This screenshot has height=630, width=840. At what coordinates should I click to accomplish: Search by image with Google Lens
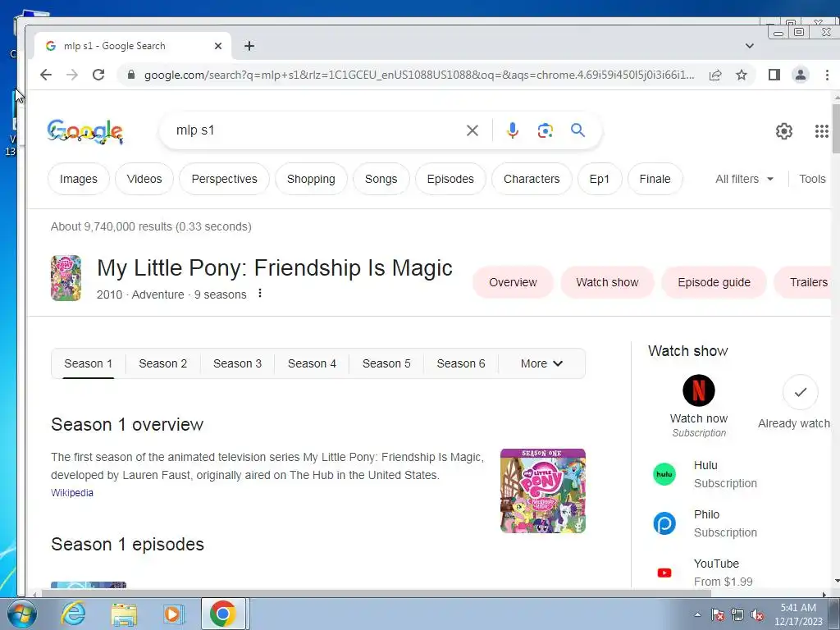tap(545, 130)
